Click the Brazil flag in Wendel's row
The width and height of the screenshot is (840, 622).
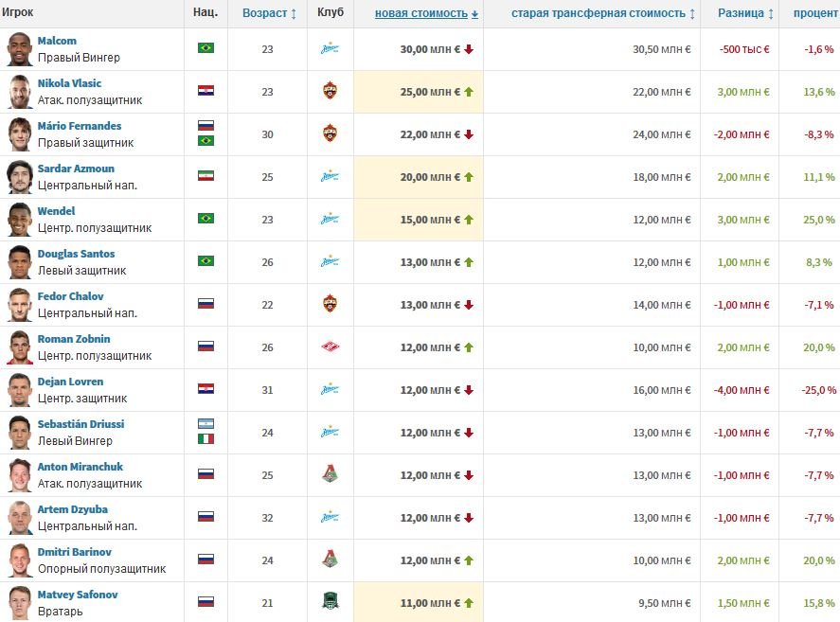point(206,219)
